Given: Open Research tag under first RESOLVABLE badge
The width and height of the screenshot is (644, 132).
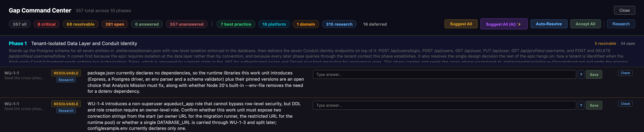Looking at the screenshot, I should [66, 80].
